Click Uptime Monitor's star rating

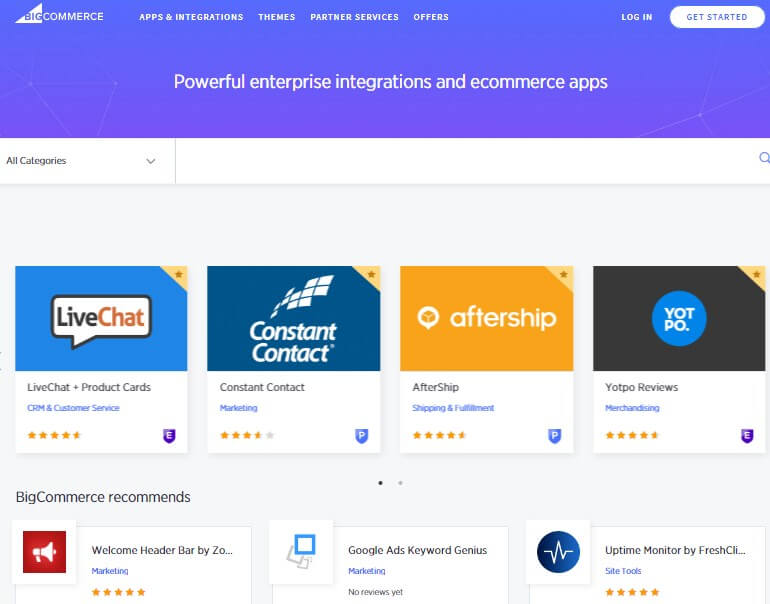[632, 592]
